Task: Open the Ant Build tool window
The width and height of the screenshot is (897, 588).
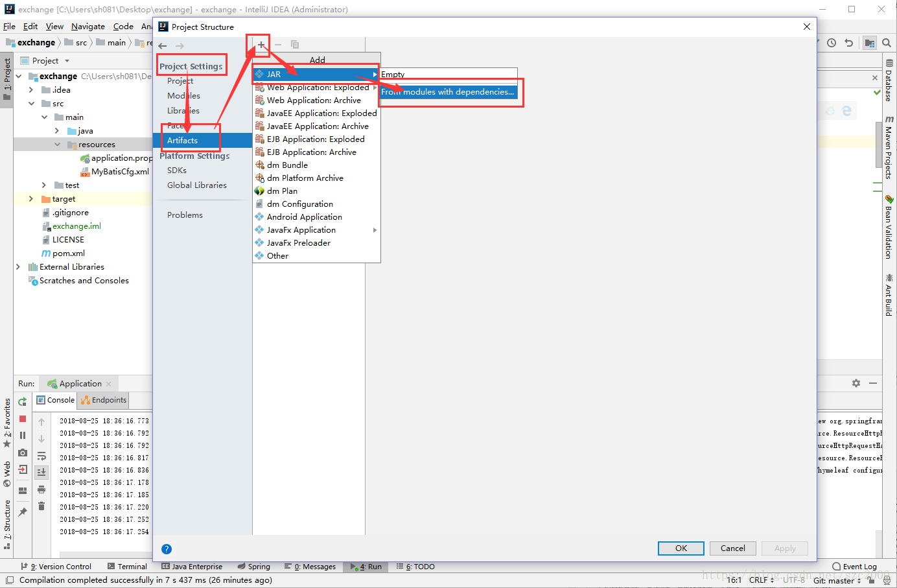Action: point(889,295)
